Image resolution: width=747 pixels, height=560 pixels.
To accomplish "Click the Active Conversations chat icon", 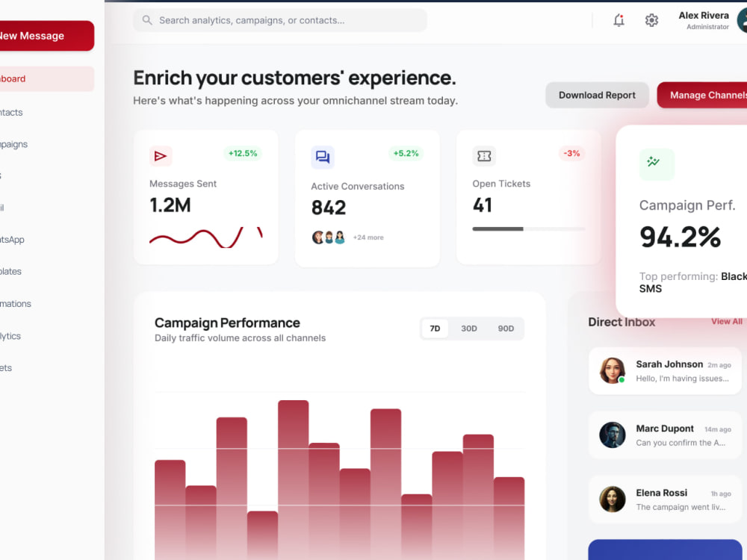I will click(323, 157).
